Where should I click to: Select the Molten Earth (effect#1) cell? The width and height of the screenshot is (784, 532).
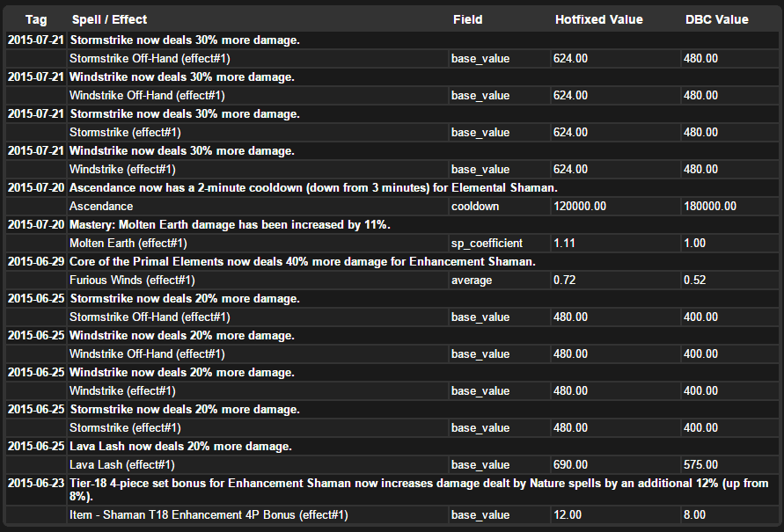(x=128, y=244)
